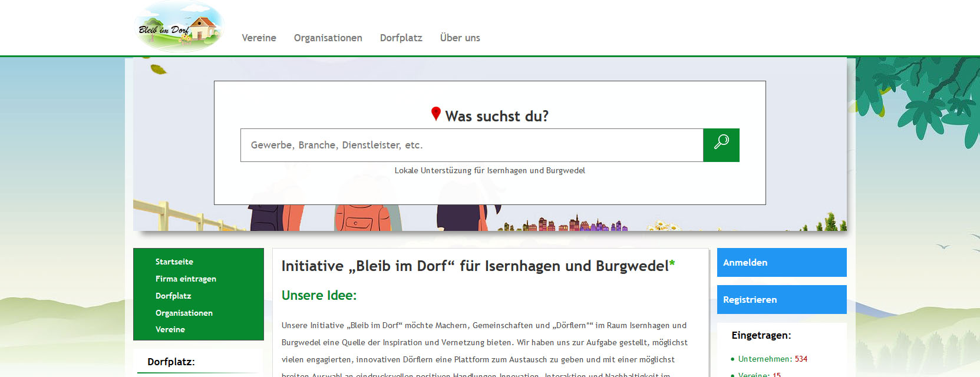Open the Über uns page

pyautogui.click(x=460, y=38)
